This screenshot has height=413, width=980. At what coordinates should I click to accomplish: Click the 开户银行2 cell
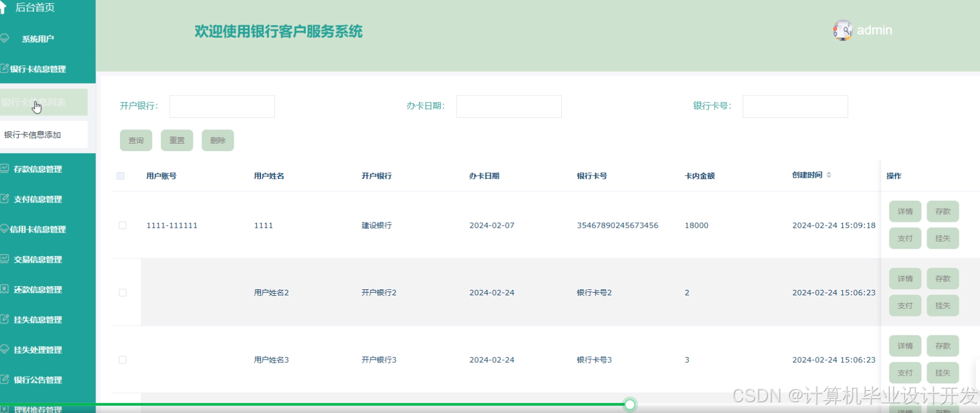(x=379, y=293)
